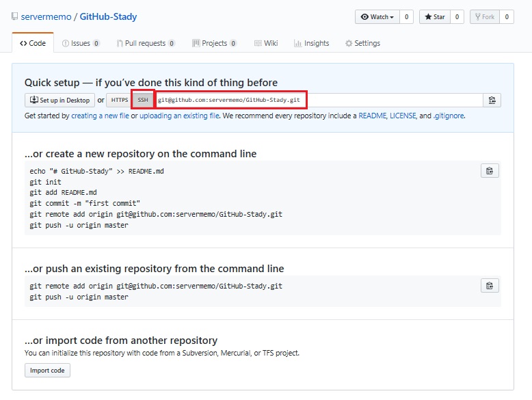Open the servermemo user profile link
The height and width of the screenshot is (400, 532).
point(46,16)
